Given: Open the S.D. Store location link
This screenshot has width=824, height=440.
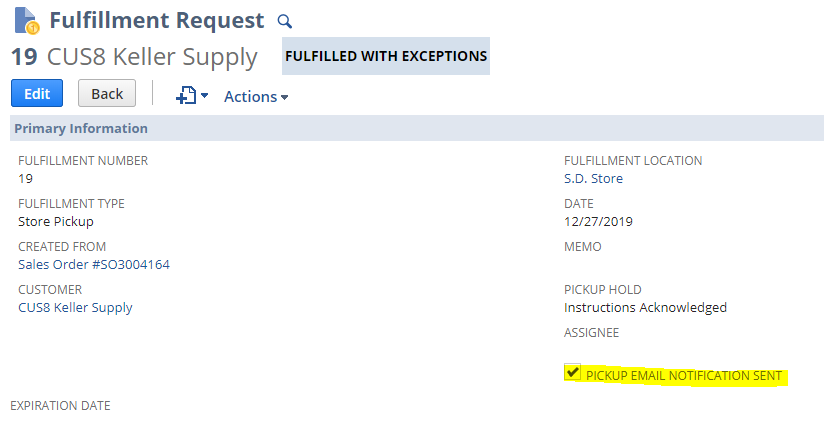Looking at the screenshot, I should [593, 178].
